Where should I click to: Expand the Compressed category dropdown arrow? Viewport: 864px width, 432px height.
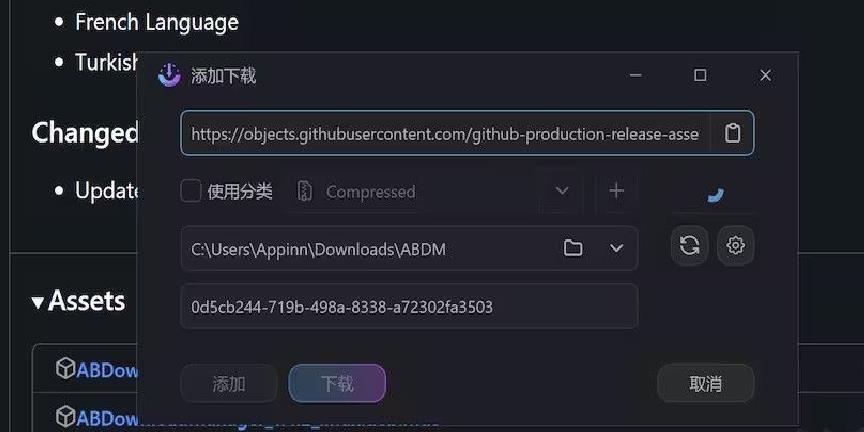[561, 191]
